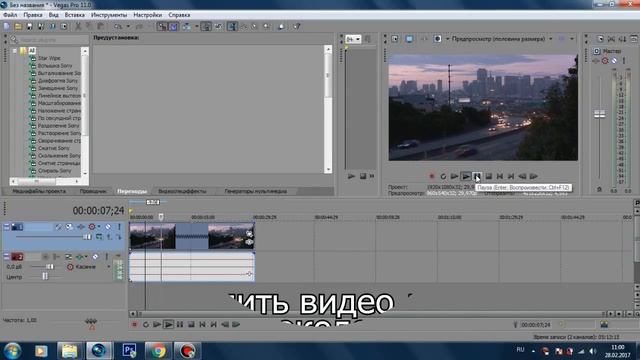Image resolution: width=640 pixels, height=360 pixels.
Task: Switch to the Переходы tab
Action: click(132, 191)
